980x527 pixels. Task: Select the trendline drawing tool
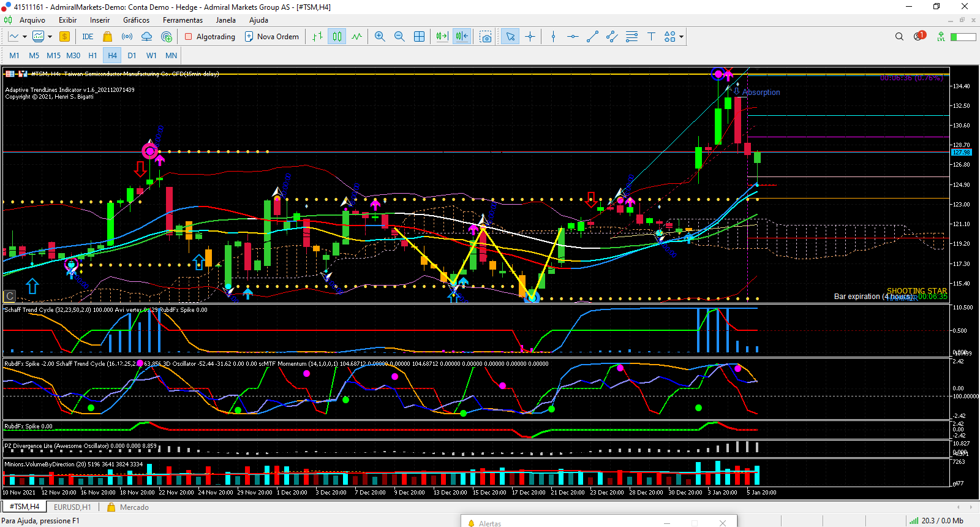coord(592,37)
